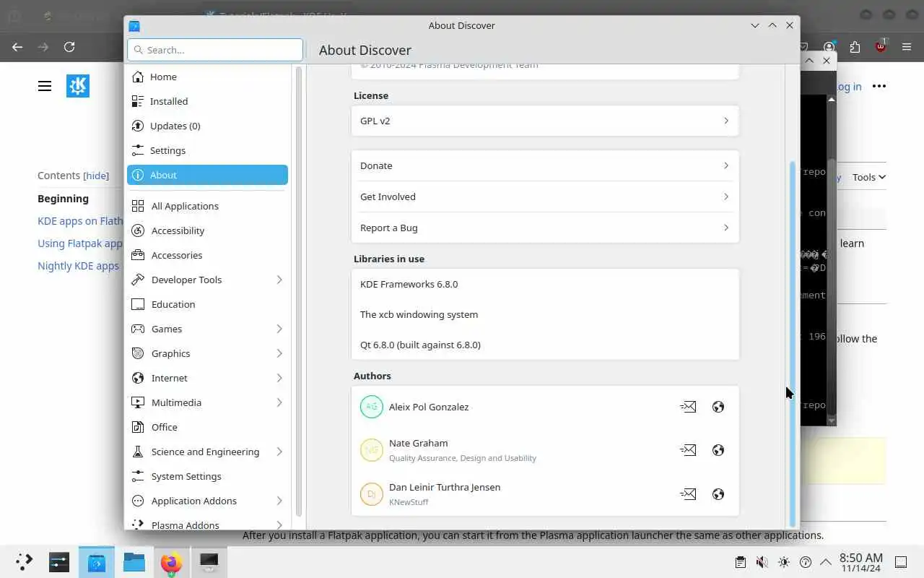Click the browser back arrow
Screen dimensions: 924x578
tap(17, 47)
